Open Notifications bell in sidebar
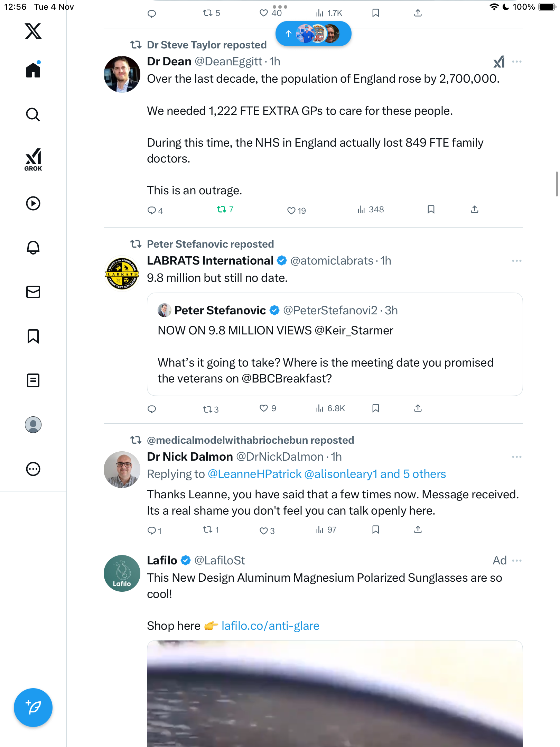The height and width of the screenshot is (747, 560). tap(33, 248)
